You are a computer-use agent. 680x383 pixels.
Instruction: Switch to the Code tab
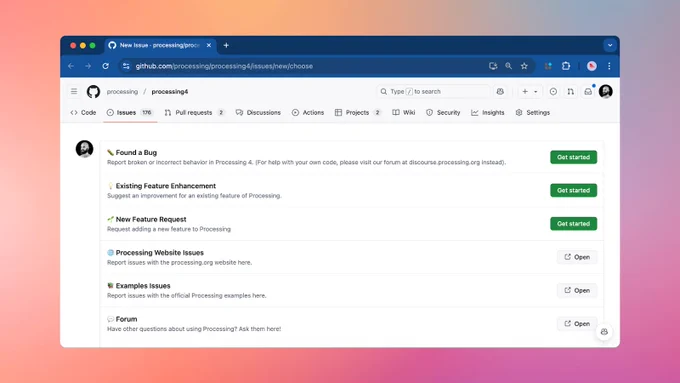pyautogui.click(x=83, y=112)
